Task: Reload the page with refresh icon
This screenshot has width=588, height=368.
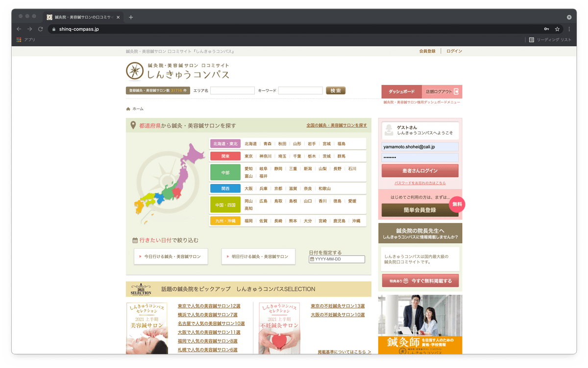Action: (x=41, y=29)
